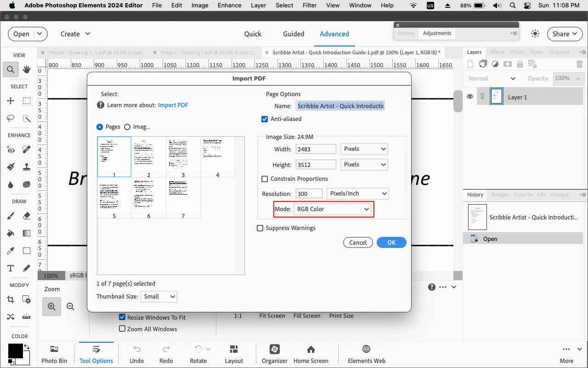This screenshot has width=588, height=368.
Task: Click the trash icon in Layers panel
Action: tap(579, 64)
